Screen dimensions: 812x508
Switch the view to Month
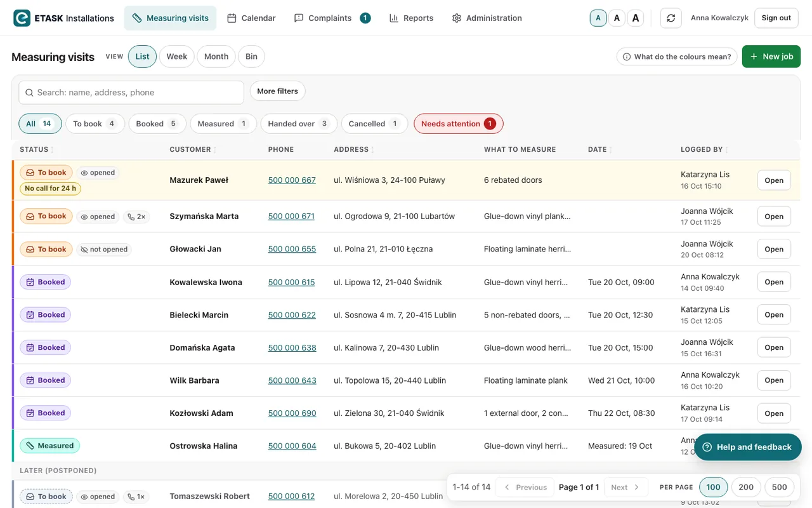(x=216, y=57)
